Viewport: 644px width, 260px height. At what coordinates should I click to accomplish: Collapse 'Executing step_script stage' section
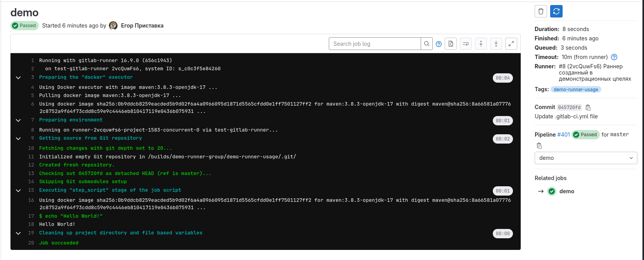(18, 191)
